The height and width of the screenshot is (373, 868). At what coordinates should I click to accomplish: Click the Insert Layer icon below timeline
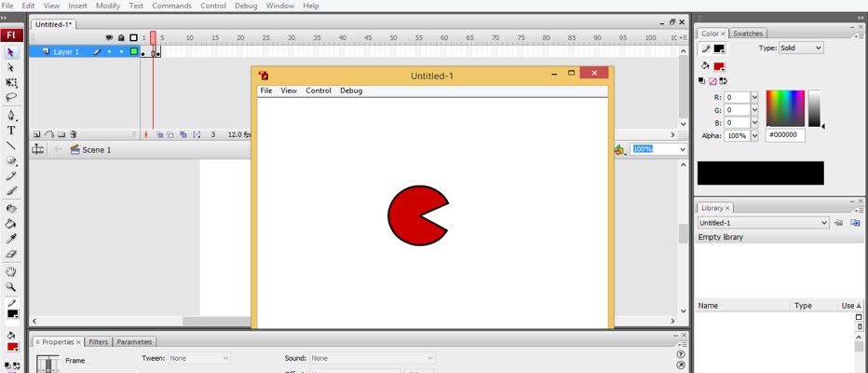point(36,134)
